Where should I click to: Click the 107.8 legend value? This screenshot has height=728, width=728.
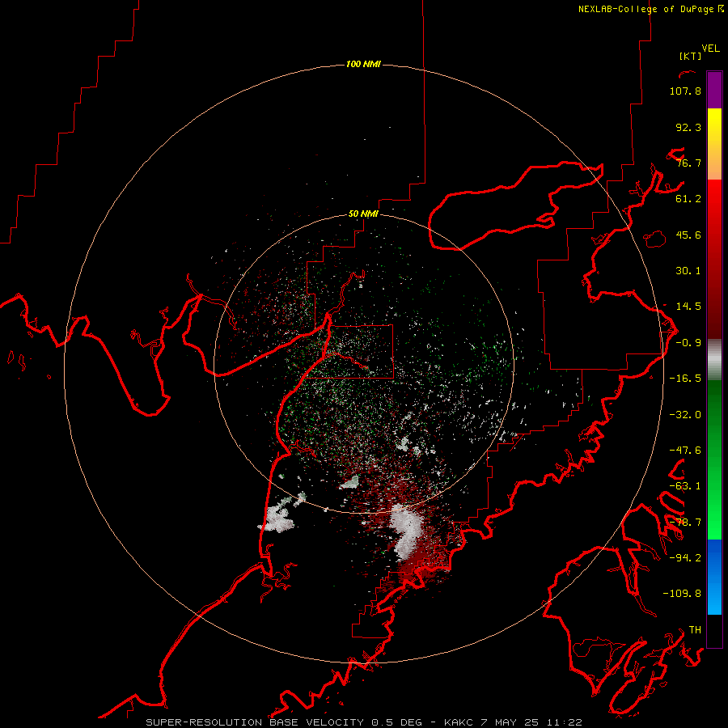pyautogui.click(x=685, y=91)
